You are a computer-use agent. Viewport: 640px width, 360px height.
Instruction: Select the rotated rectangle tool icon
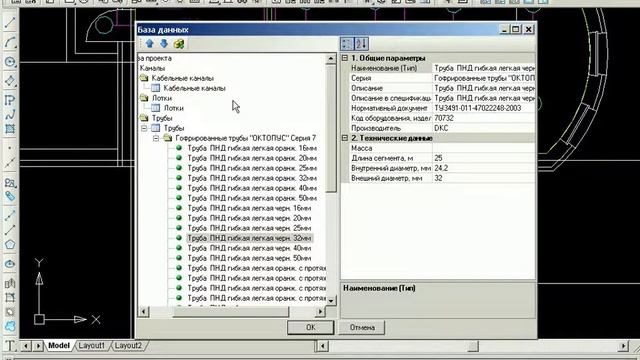tap(10, 81)
